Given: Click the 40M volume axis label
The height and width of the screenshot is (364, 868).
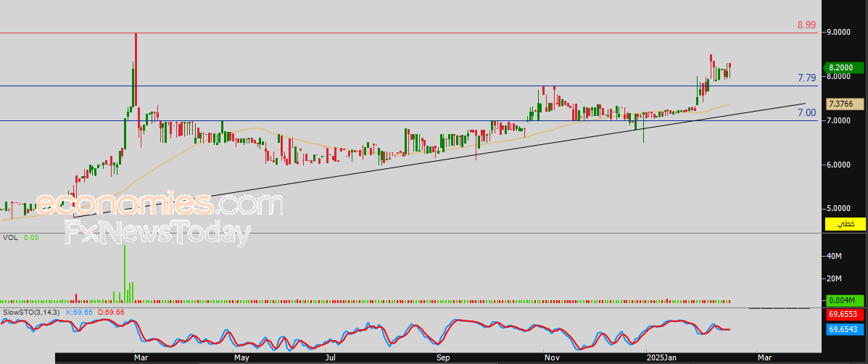Looking at the screenshot, I should coord(834,256).
